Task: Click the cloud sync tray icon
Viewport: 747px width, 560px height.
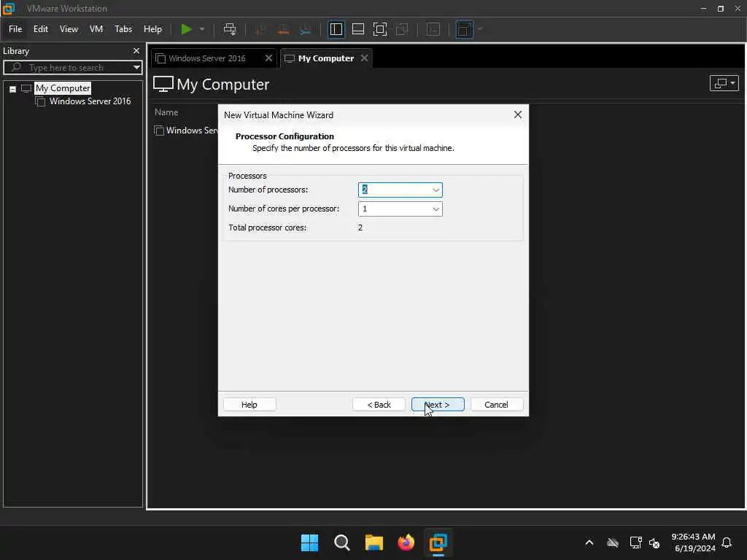Action: tap(613, 542)
